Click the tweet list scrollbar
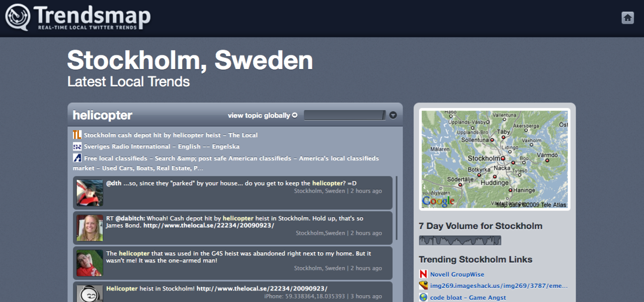 point(397,208)
